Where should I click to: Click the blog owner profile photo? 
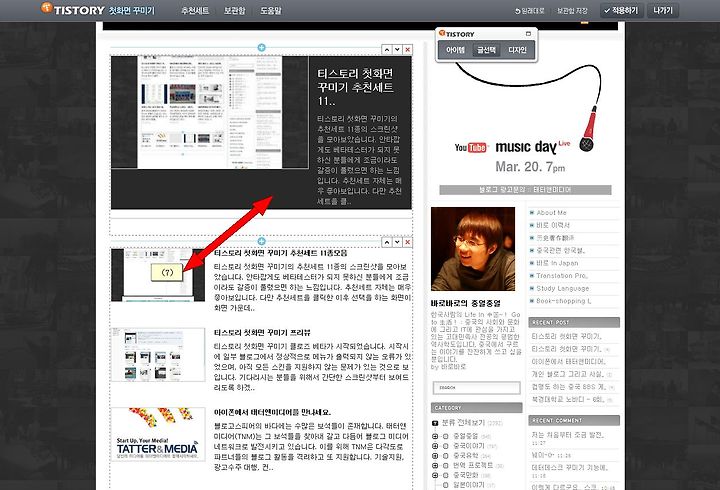click(x=473, y=249)
